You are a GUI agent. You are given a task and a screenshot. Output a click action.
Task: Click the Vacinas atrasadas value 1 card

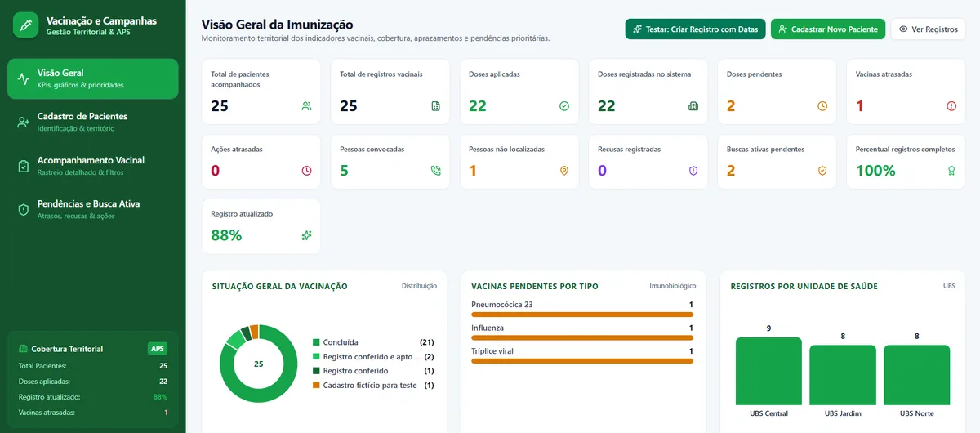coord(906,92)
